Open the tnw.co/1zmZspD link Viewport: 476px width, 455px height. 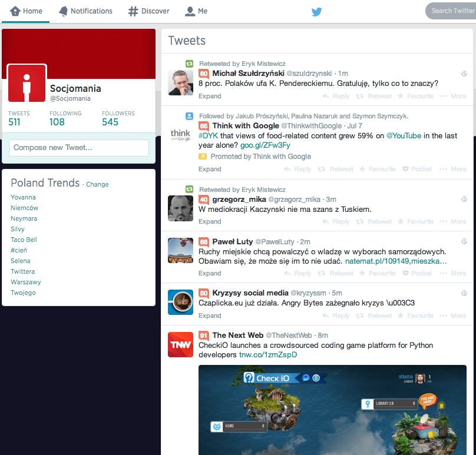click(268, 355)
